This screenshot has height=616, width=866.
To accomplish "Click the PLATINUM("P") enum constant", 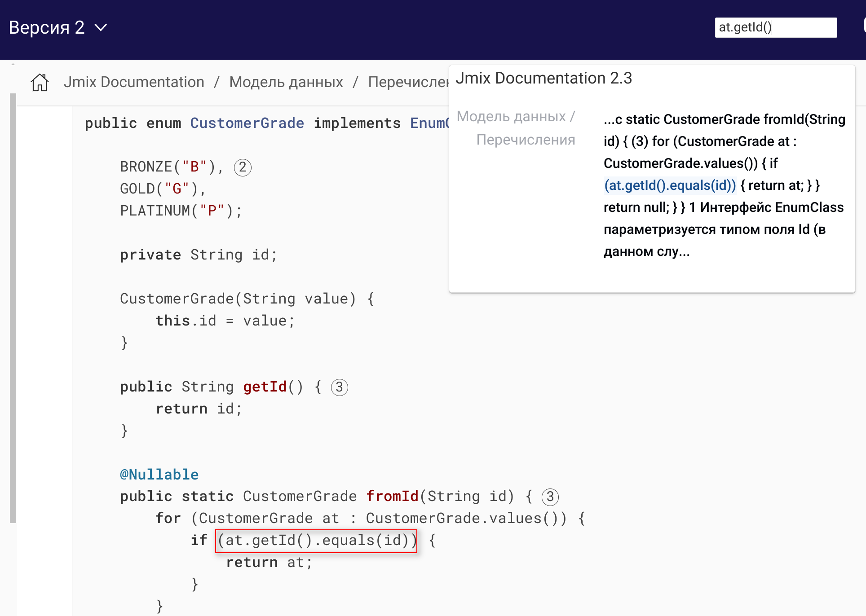I will coord(181,211).
